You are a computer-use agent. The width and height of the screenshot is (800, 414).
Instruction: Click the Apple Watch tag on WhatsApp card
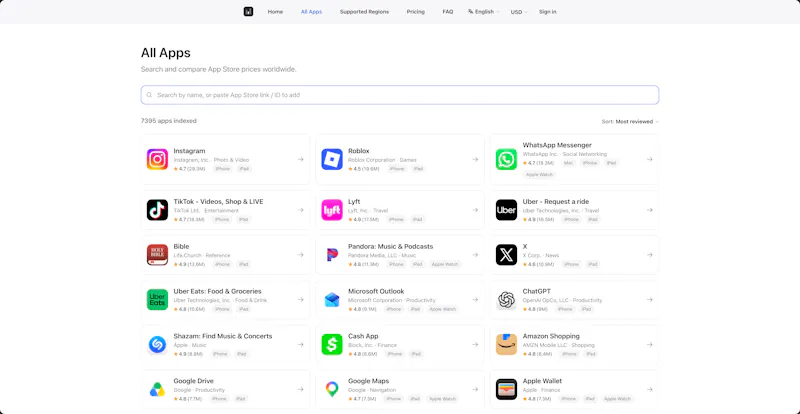539,175
